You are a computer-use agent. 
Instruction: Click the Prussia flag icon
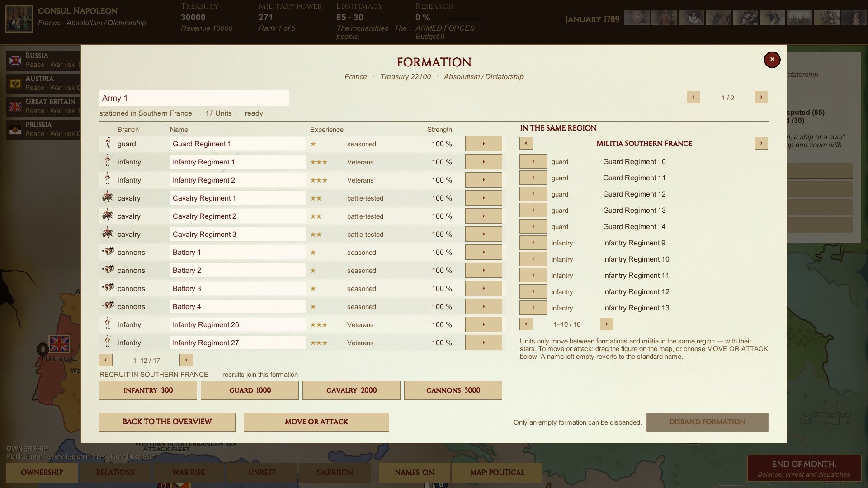click(16, 129)
